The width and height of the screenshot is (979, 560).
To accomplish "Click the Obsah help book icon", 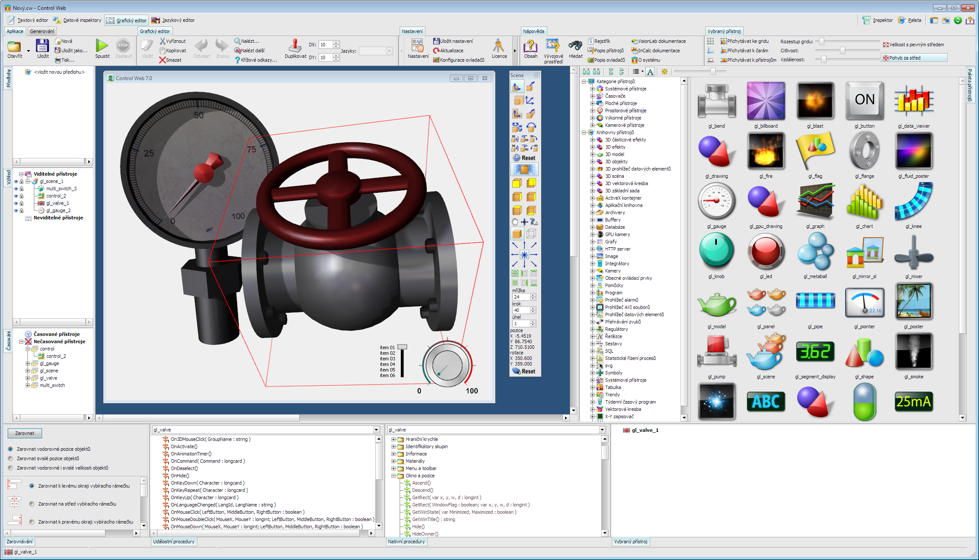I will (x=530, y=45).
